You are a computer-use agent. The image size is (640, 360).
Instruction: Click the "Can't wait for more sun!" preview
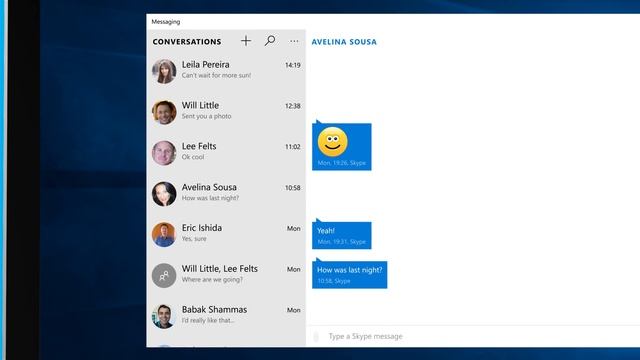(x=216, y=76)
